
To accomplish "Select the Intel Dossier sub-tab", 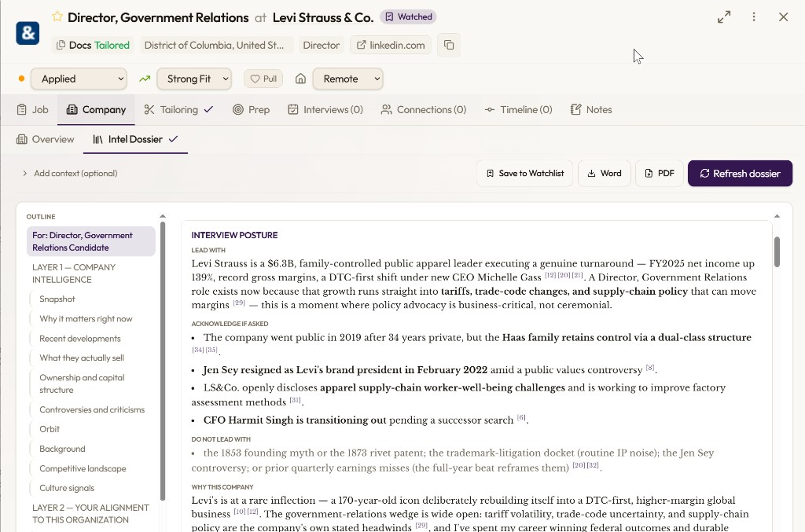I will [135, 140].
